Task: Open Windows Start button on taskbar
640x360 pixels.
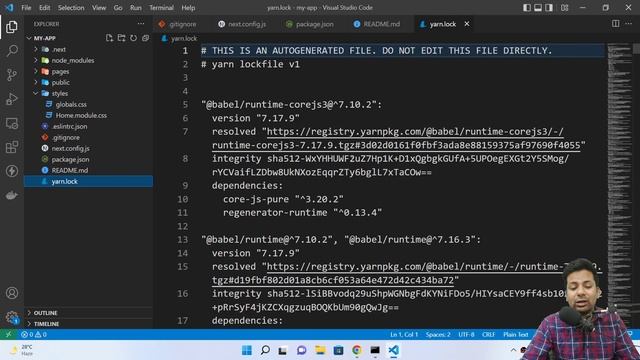Action: point(247,350)
